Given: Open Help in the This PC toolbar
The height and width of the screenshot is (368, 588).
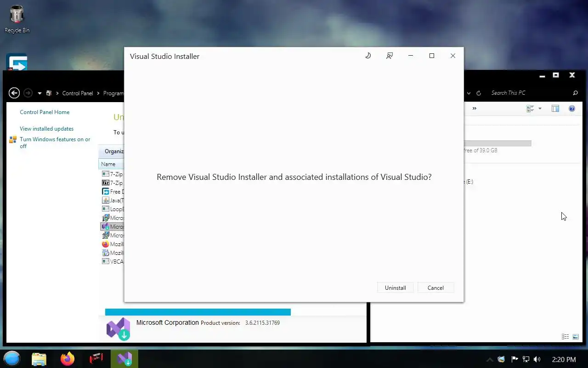Looking at the screenshot, I should 572,109.
